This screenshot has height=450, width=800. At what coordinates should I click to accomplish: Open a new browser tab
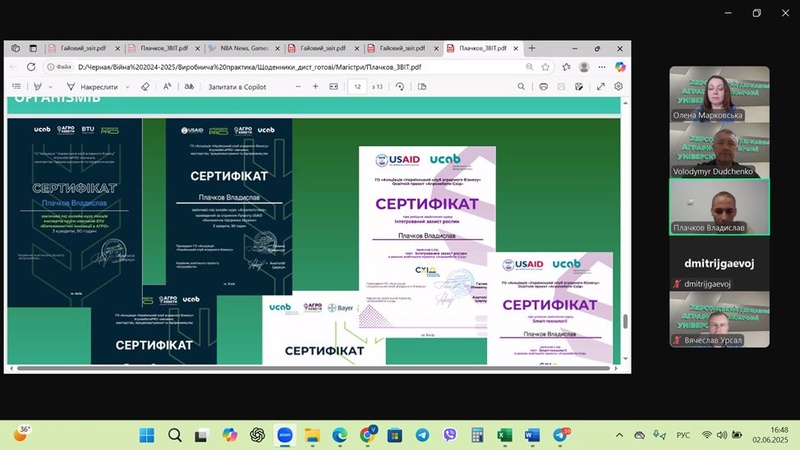coord(532,48)
